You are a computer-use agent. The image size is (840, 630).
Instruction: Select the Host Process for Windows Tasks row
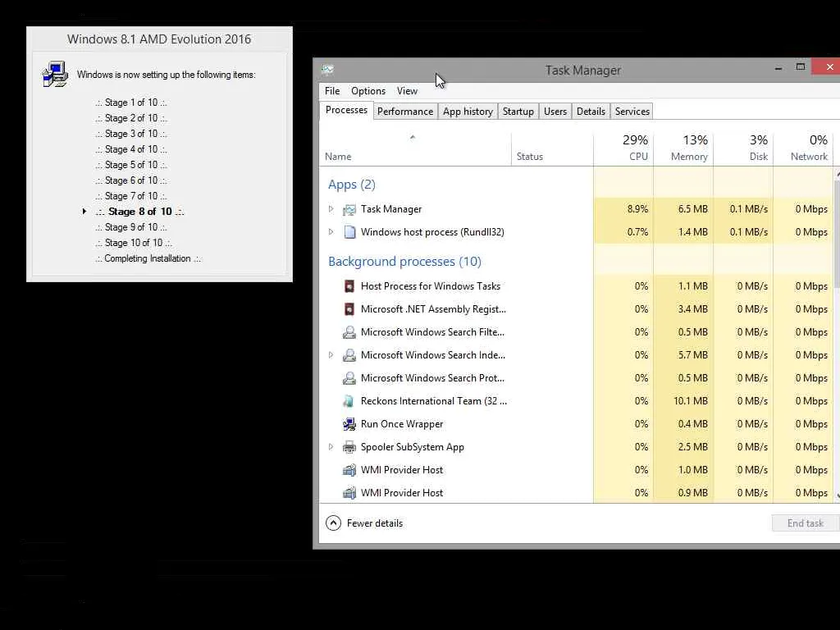577,286
